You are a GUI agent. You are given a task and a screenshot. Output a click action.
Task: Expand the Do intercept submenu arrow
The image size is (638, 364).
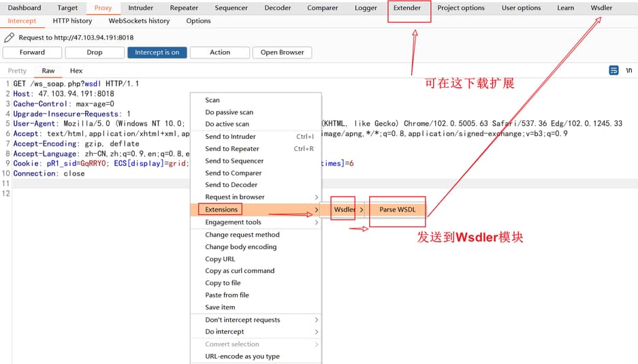pyautogui.click(x=317, y=332)
